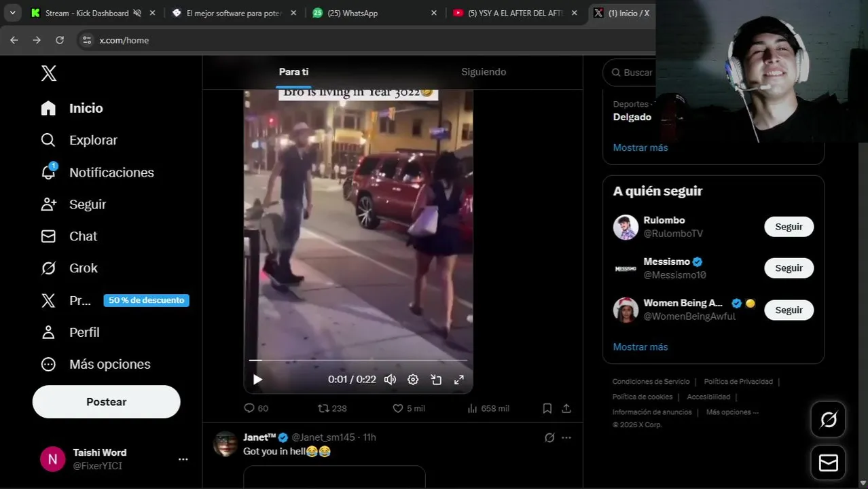Open the Seguir people page

point(73,204)
